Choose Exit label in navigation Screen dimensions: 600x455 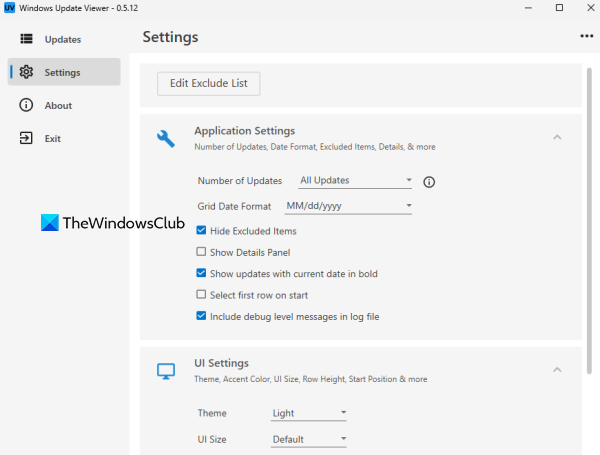52,139
